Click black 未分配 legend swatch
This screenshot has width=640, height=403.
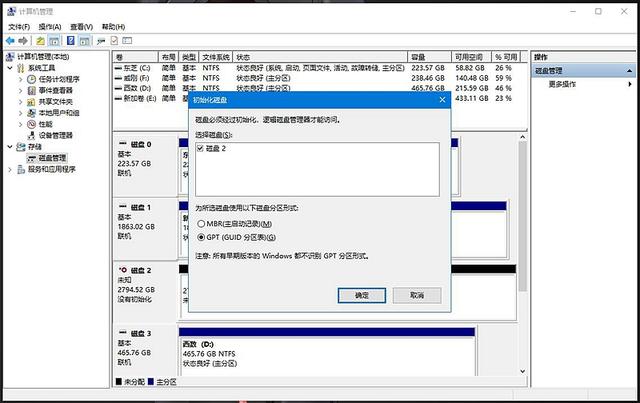[119, 381]
